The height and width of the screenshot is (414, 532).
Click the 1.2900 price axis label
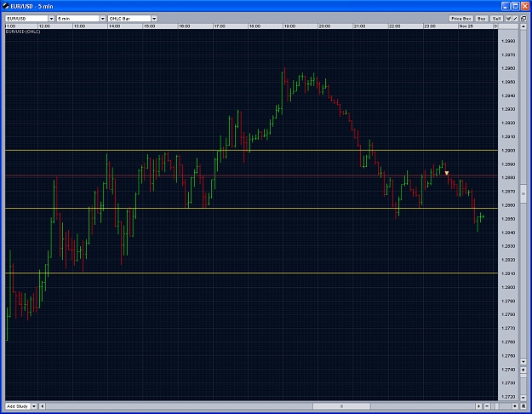(508, 151)
